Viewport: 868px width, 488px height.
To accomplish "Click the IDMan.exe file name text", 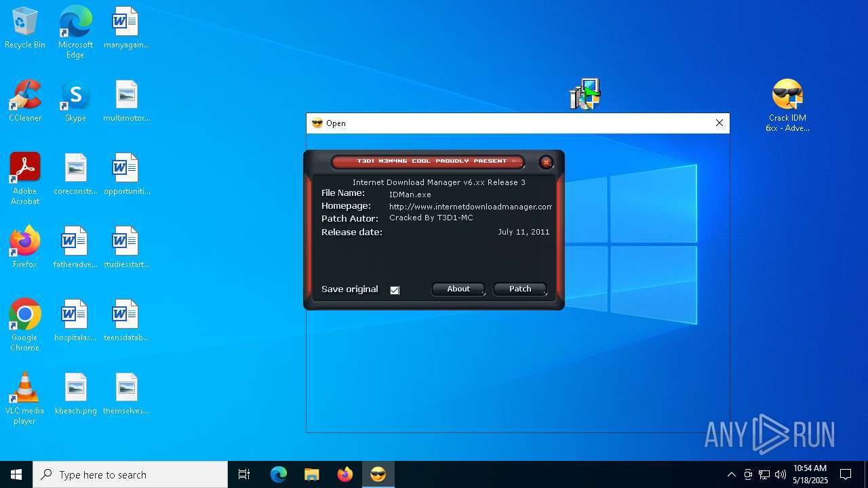I will 410,195.
